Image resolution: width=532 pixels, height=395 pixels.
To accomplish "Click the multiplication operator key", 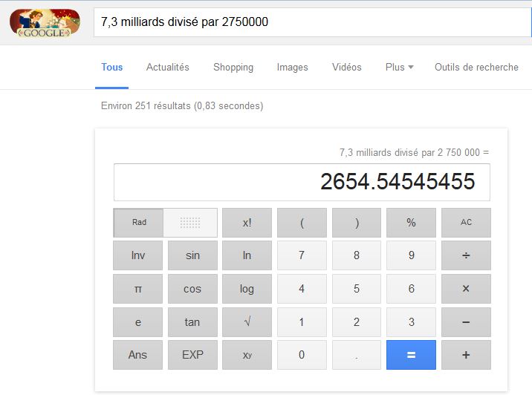I will tap(466, 289).
